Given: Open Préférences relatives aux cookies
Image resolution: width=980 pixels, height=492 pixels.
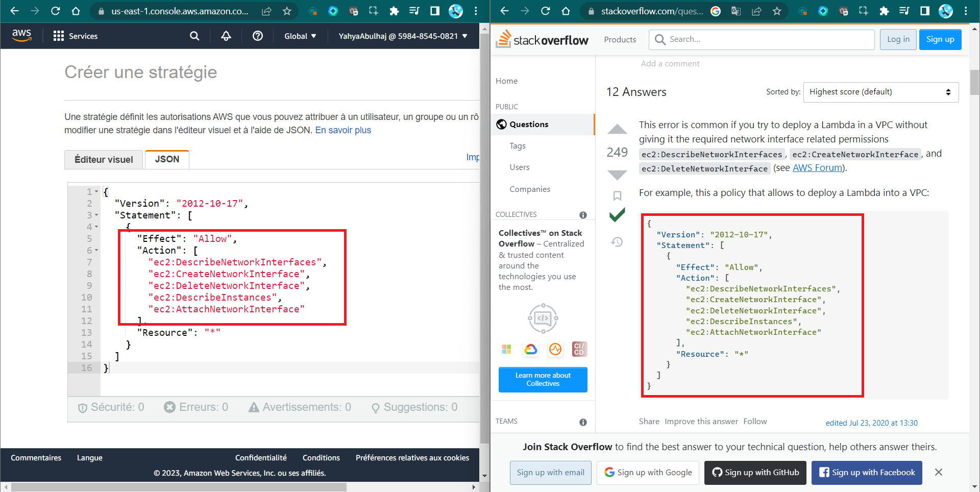Looking at the screenshot, I should [412, 458].
